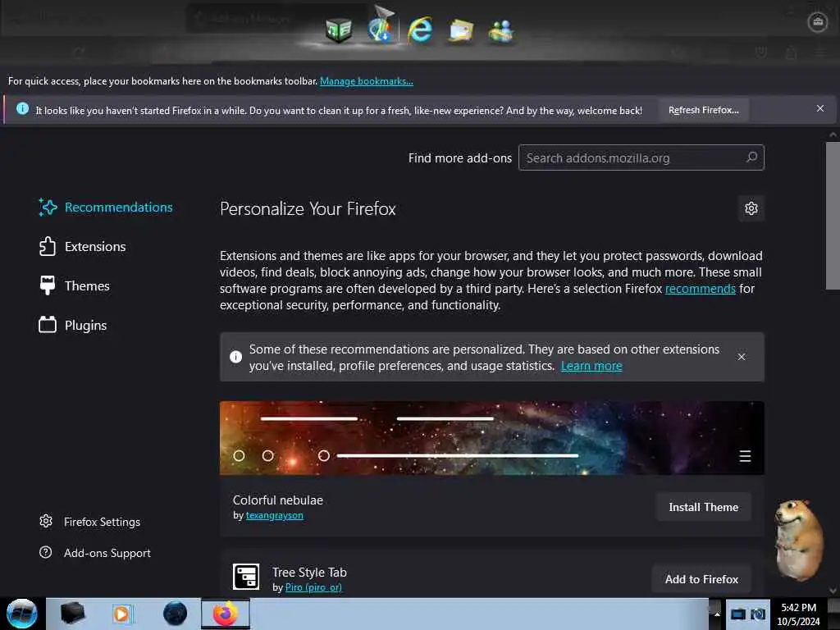Click the magnifier icon in add-ons search
The width and height of the screenshot is (840, 630).
[x=751, y=157]
